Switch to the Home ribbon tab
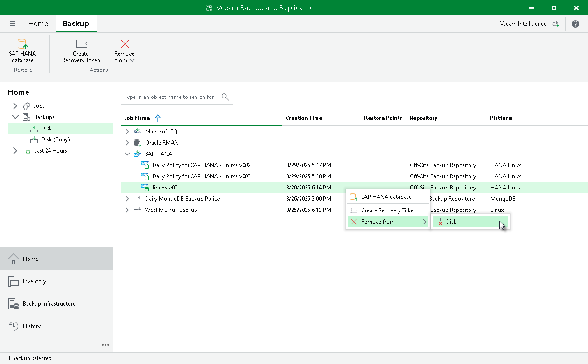Screen dimensions: 588x364 coord(38,24)
